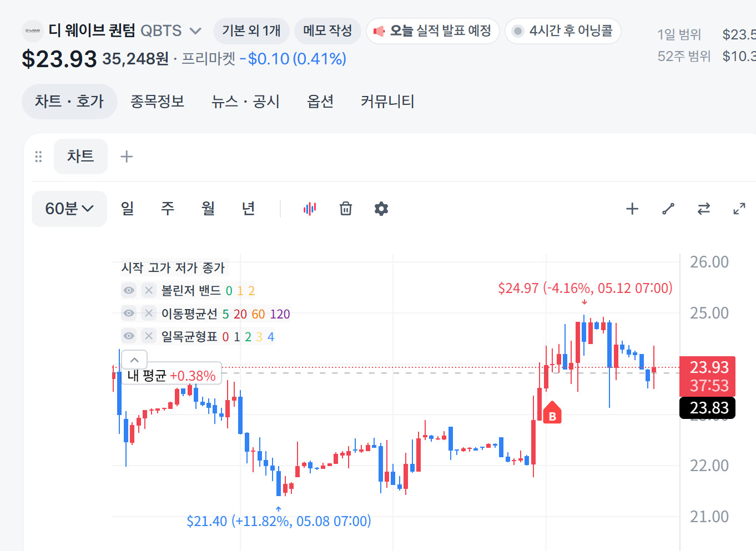The width and height of the screenshot is (756, 551).
Task: Toggle visibility of 이동평균선 indicator
Action: 129,313
